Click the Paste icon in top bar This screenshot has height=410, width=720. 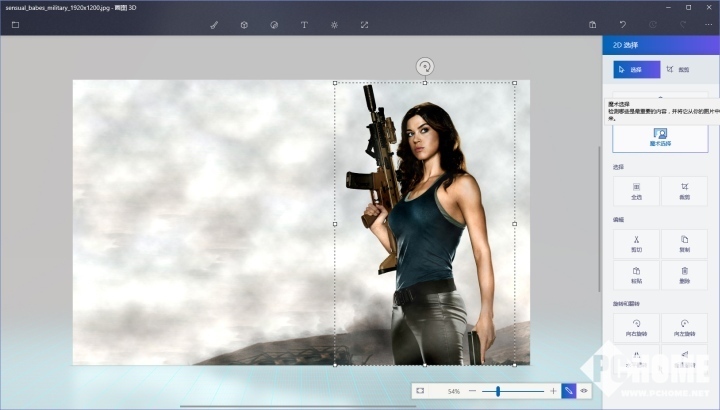593,25
